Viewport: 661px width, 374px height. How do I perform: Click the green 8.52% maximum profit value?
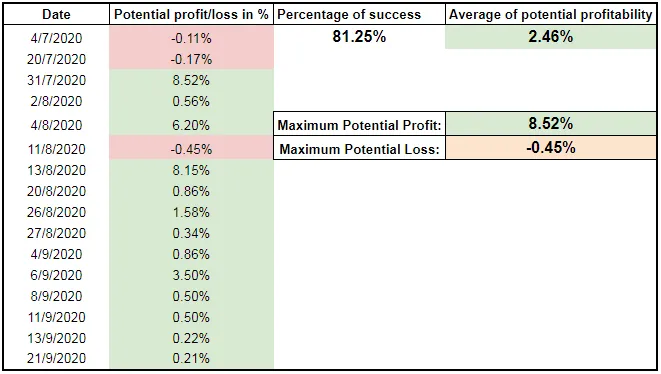pyautogui.click(x=551, y=124)
